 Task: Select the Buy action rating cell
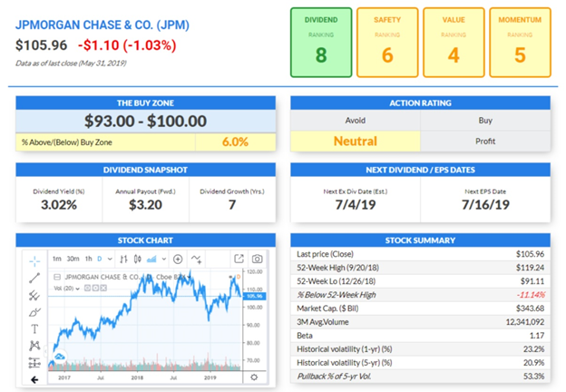pos(485,120)
